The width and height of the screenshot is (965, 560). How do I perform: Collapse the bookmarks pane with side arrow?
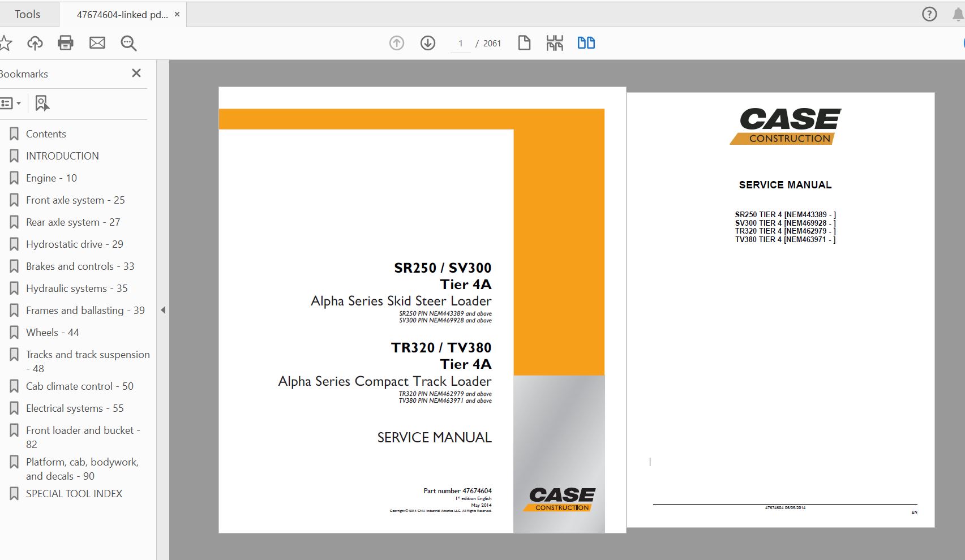click(x=163, y=310)
